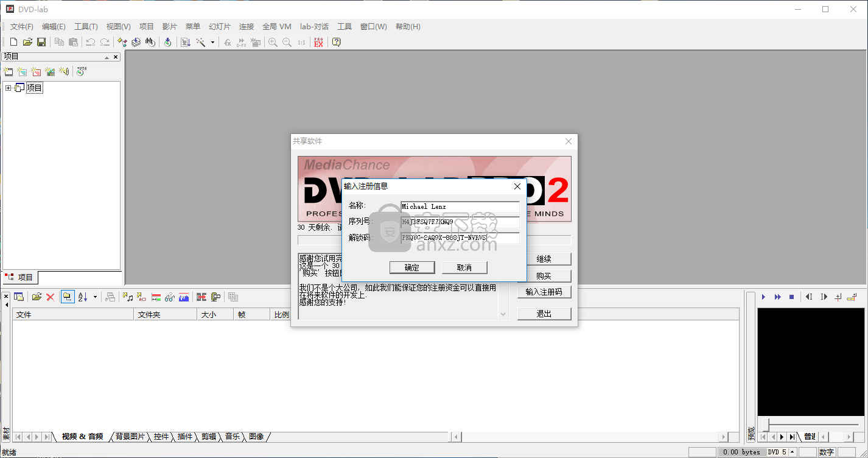Click the 退出 button
The height and width of the screenshot is (458, 868).
click(x=544, y=314)
